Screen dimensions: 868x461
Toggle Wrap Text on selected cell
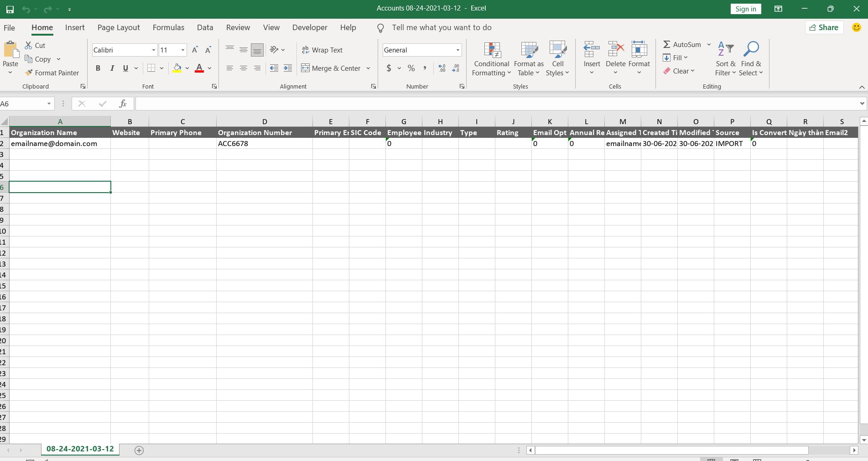[322, 50]
